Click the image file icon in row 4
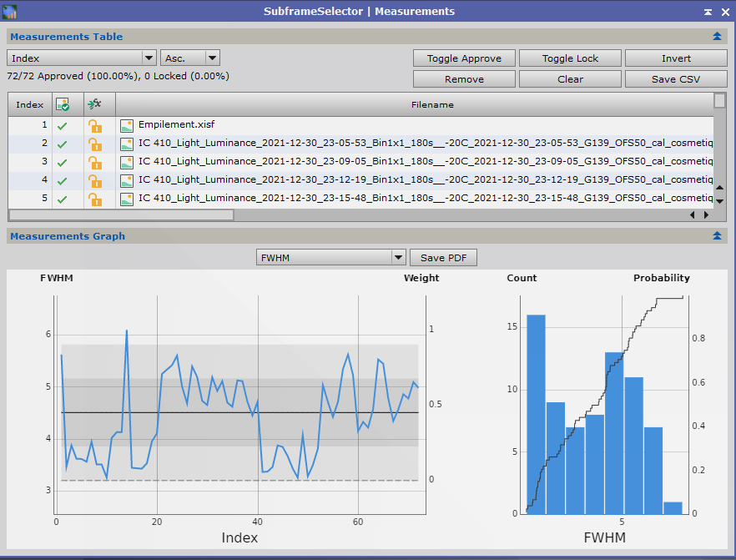 (x=127, y=180)
